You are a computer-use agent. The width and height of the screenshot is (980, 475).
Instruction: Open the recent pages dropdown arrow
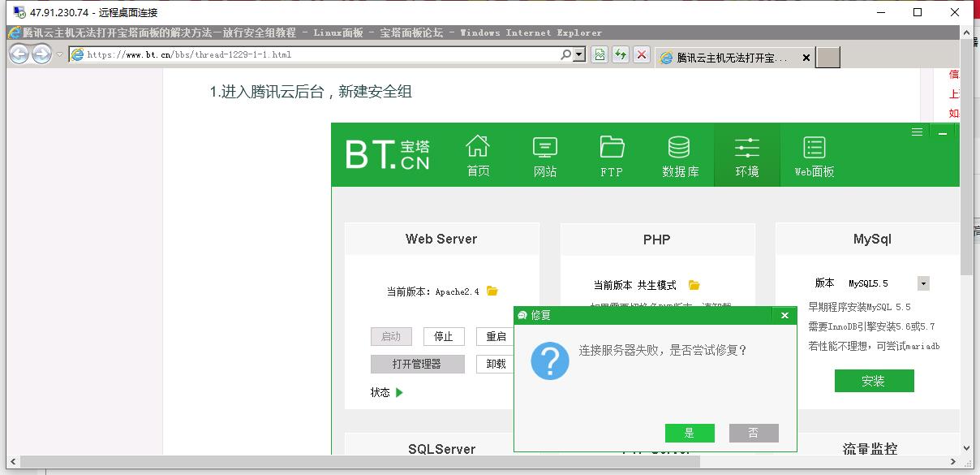59,54
